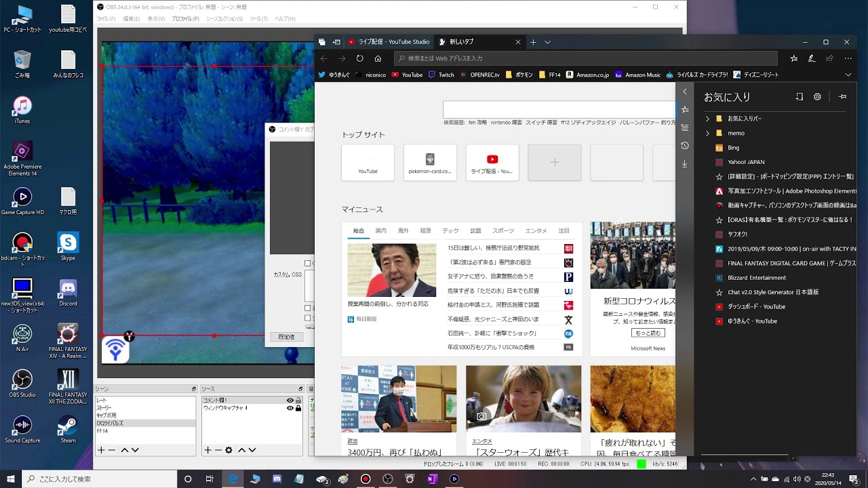868x488 pixels.
Task: Open History icon in Edge hub sidebar
Action: tap(685, 146)
